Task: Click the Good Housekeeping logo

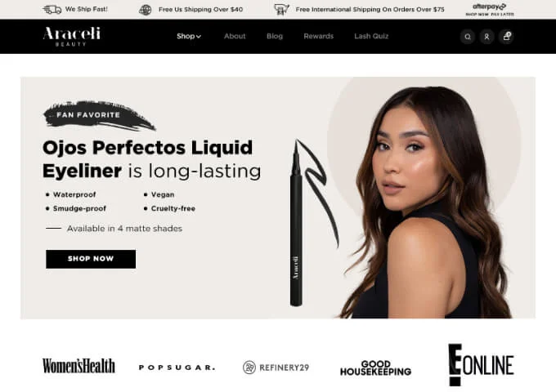Action: (375, 368)
